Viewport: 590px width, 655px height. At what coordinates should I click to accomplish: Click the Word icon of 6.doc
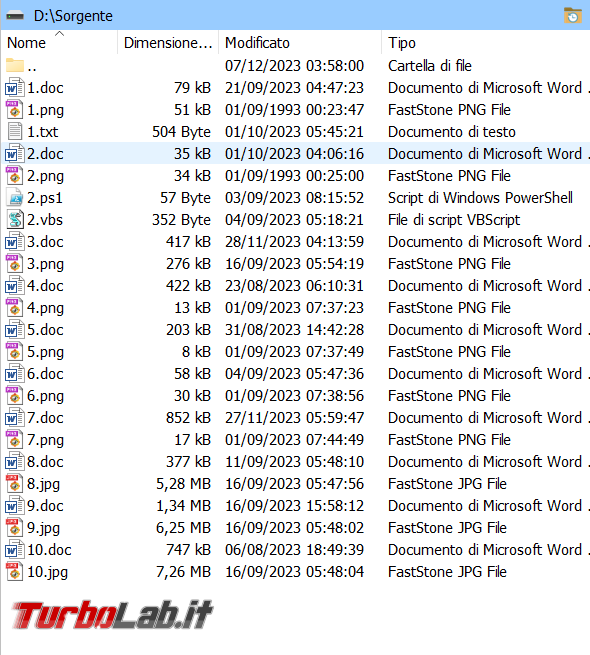point(15,374)
